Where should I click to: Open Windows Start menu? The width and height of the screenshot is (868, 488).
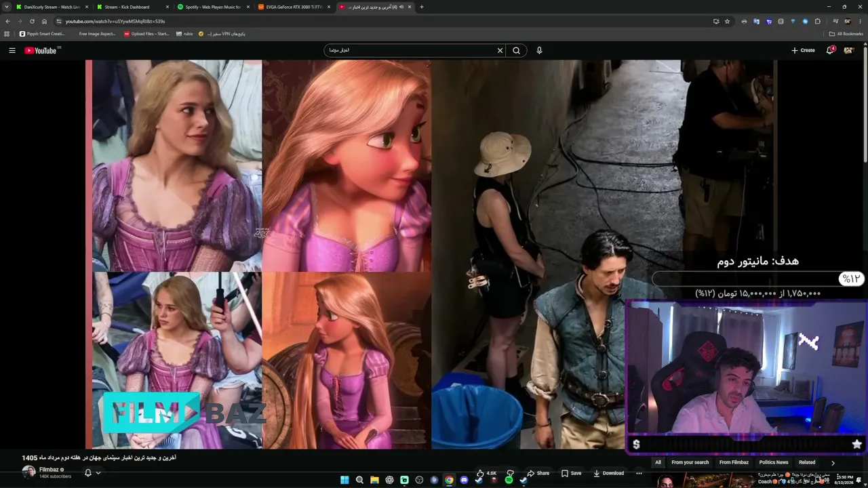coord(344,480)
